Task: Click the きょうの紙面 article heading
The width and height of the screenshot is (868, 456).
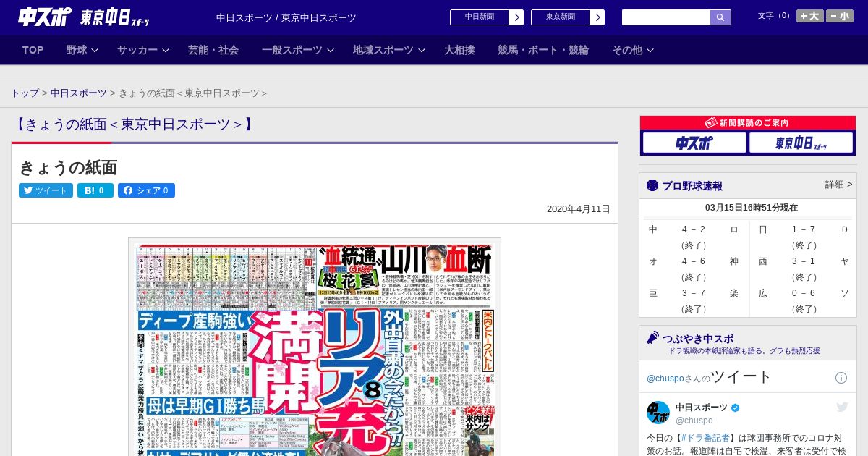Action: (68, 168)
